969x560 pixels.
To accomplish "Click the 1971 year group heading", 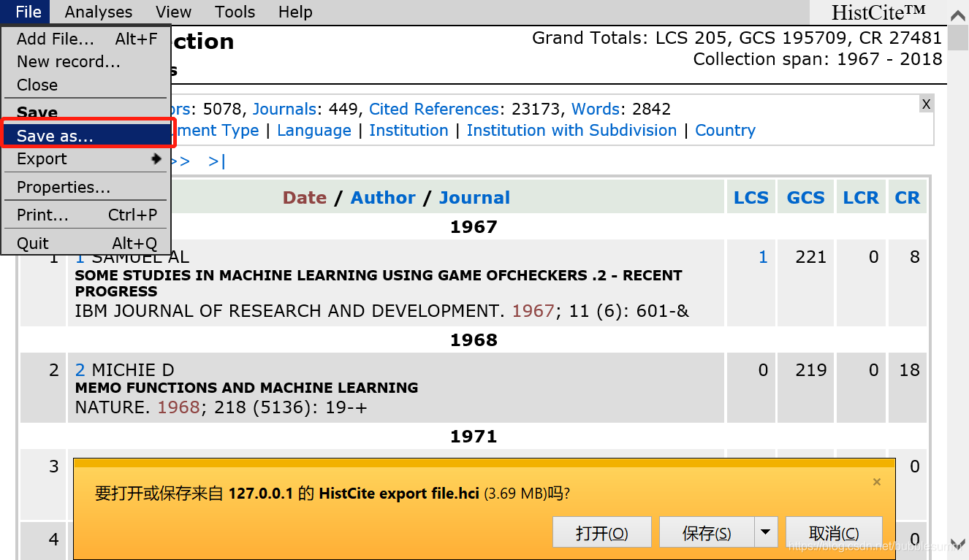I will coord(474,437).
